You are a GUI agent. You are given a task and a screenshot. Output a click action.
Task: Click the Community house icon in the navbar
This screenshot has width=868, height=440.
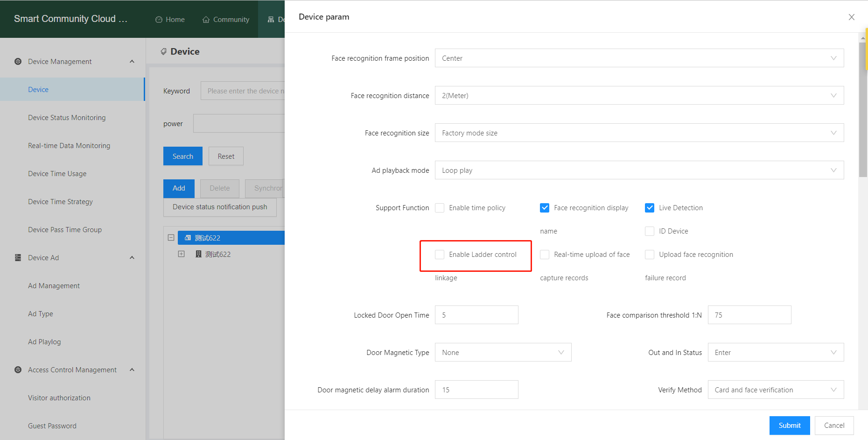205,19
